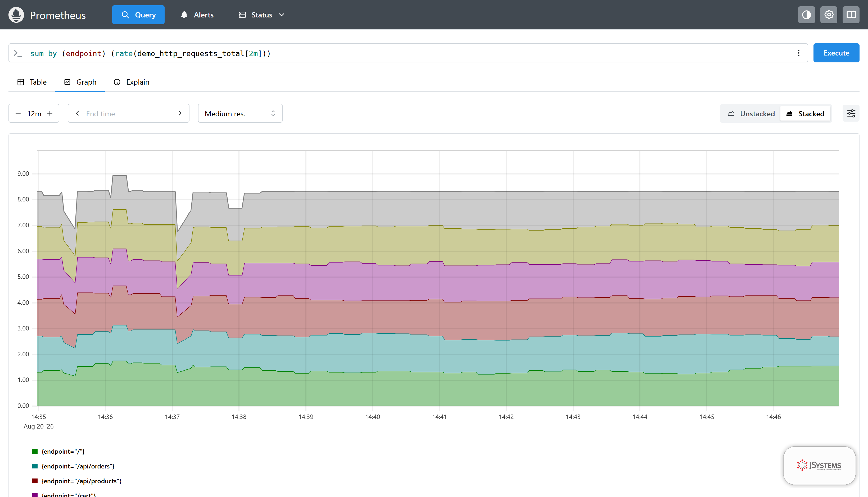Toggle the theme contrast icon
Screen dimensions: 868x497
point(806,15)
